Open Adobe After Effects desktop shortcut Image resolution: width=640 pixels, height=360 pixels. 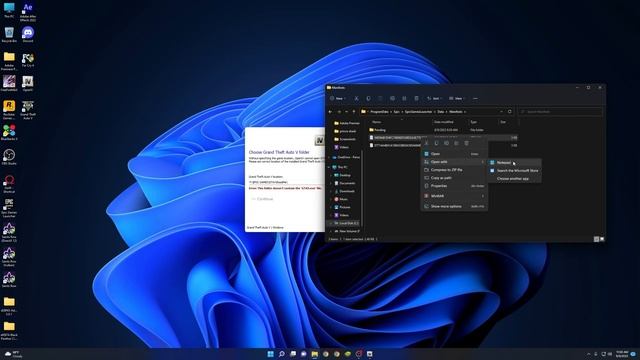28,11
